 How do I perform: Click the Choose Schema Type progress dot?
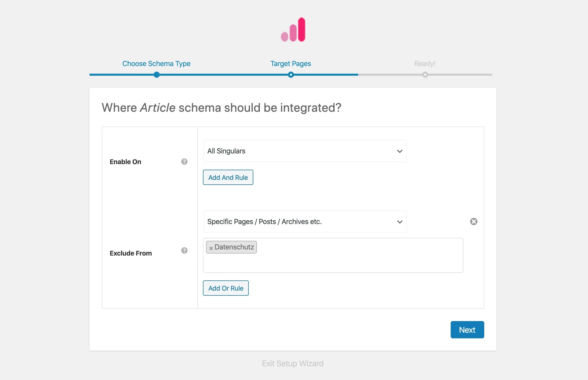tap(157, 75)
